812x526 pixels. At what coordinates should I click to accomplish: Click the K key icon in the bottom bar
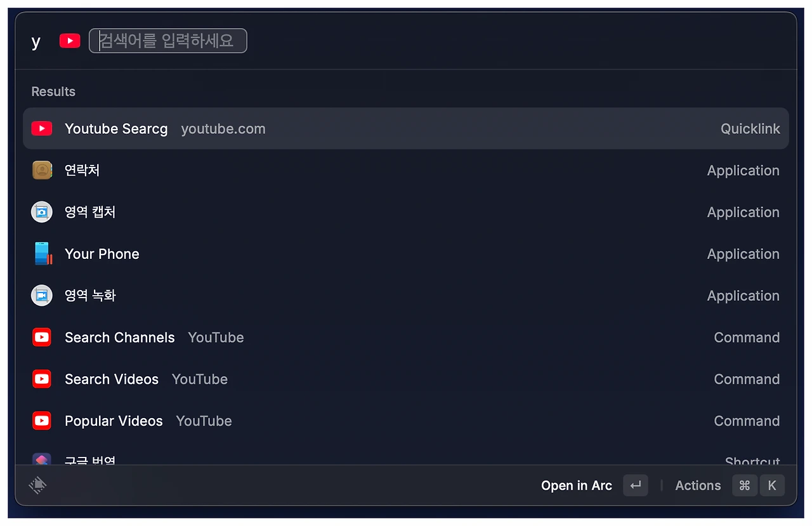(772, 485)
